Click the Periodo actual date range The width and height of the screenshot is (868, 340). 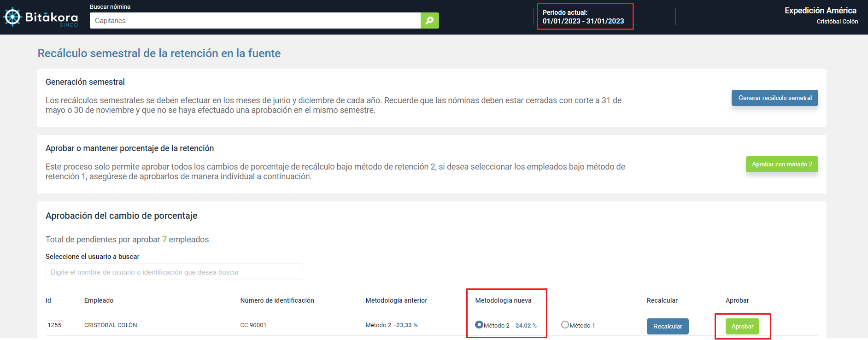point(583,21)
